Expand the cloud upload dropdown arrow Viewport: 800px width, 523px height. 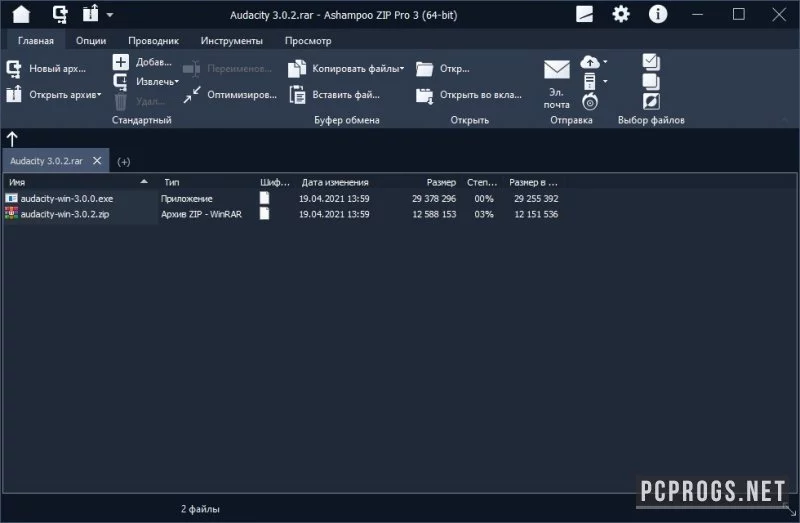coord(606,62)
